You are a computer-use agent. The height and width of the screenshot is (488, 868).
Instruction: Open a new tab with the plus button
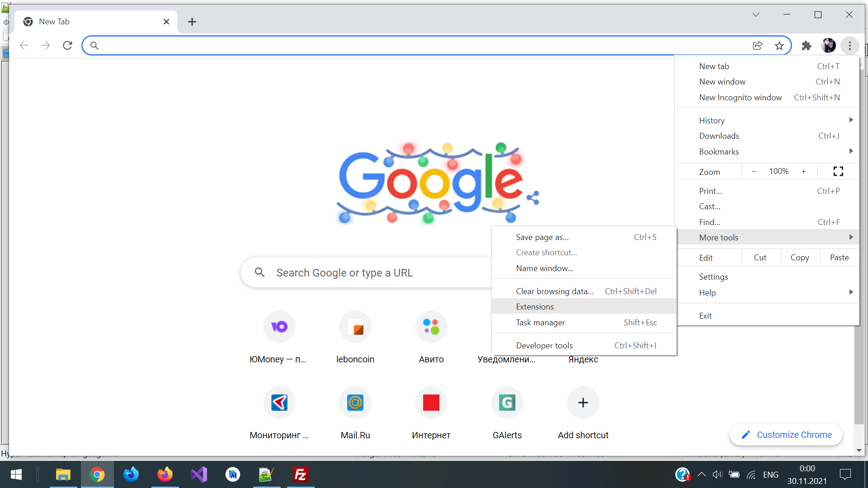pos(192,22)
